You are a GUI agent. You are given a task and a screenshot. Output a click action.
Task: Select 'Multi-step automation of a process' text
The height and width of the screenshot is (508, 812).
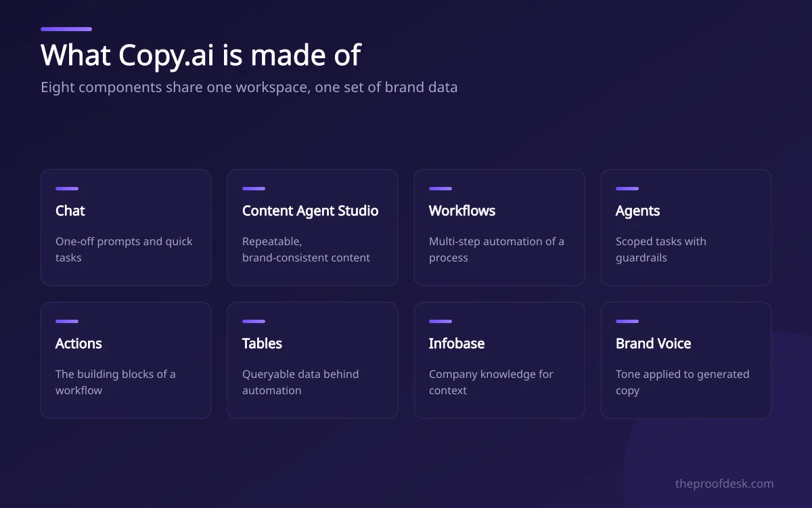(x=497, y=249)
